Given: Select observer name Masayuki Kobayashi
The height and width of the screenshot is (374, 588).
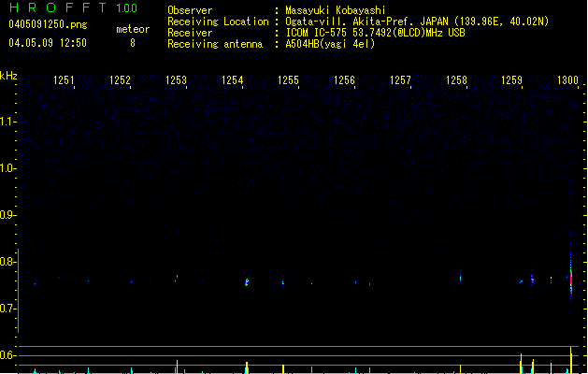Looking at the screenshot, I should (x=336, y=10).
